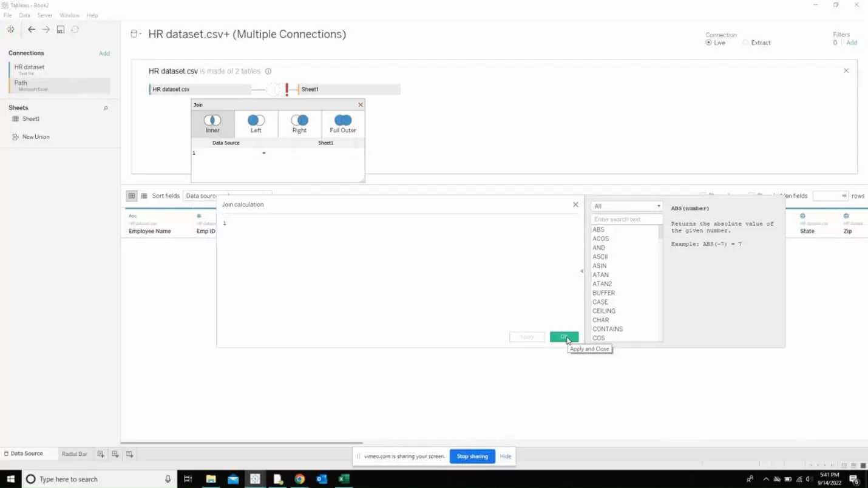Select the Live connection radio button
The width and height of the screenshot is (868, 488).
pyautogui.click(x=708, y=42)
